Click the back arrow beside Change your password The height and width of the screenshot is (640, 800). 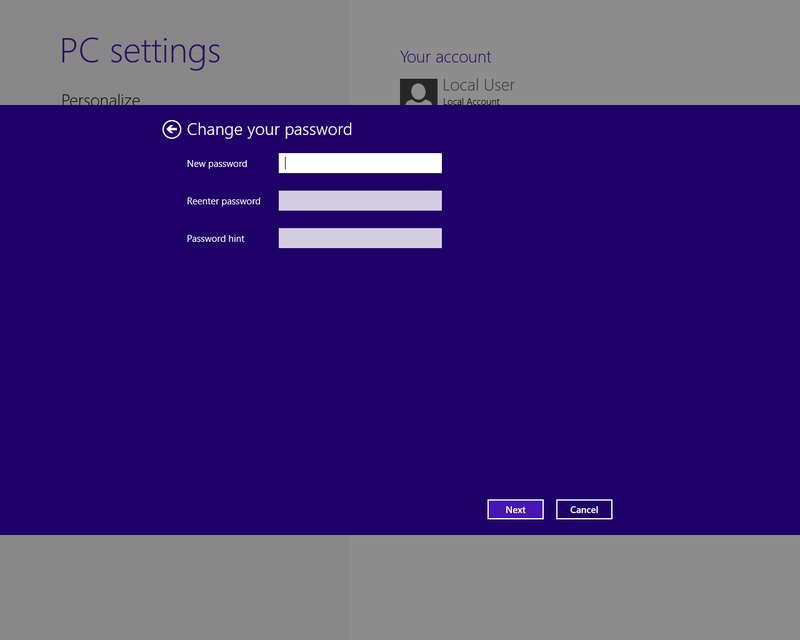(x=172, y=129)
